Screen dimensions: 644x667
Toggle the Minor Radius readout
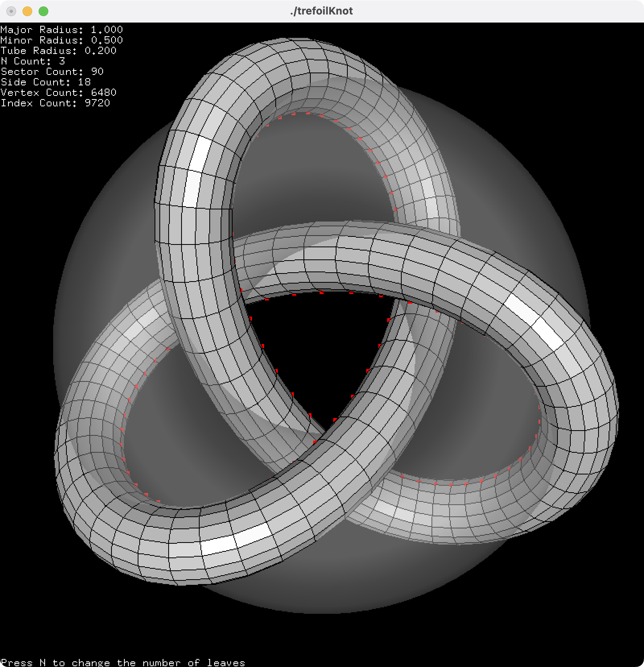[60, 40]
